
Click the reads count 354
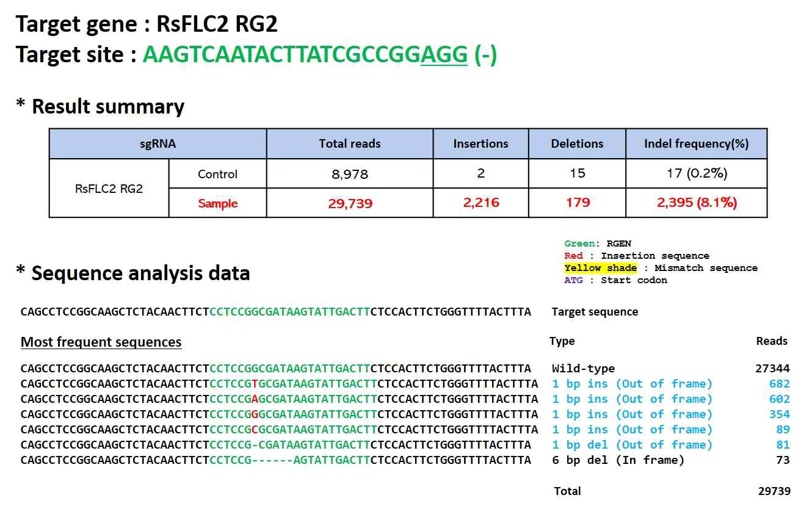[780, 414]
